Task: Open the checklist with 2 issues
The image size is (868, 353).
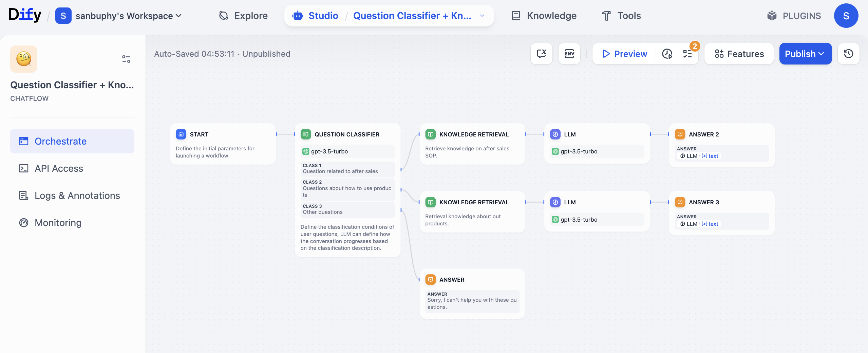Action: click(687, 54)
